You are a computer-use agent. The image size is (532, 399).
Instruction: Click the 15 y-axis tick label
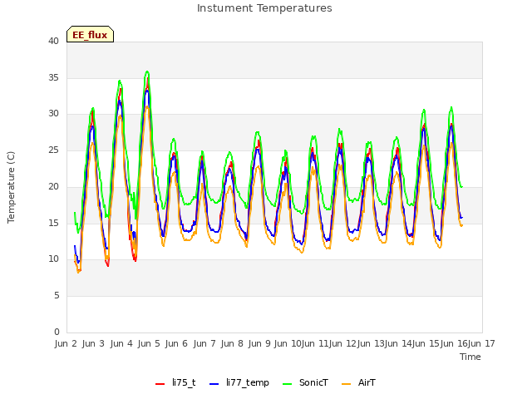[x=53, y=223]
